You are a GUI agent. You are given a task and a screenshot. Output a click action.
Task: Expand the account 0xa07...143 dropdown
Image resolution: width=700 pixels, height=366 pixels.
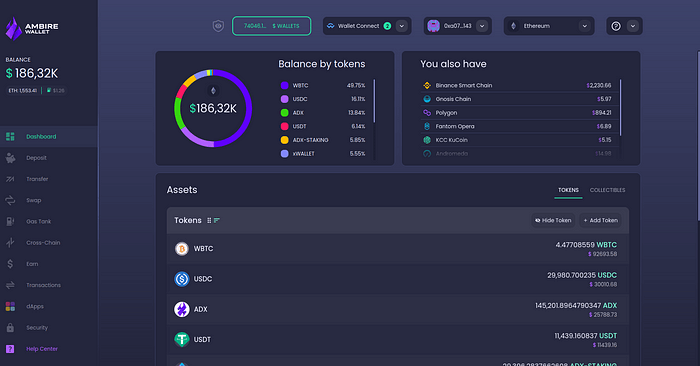[x=482, y=26]
